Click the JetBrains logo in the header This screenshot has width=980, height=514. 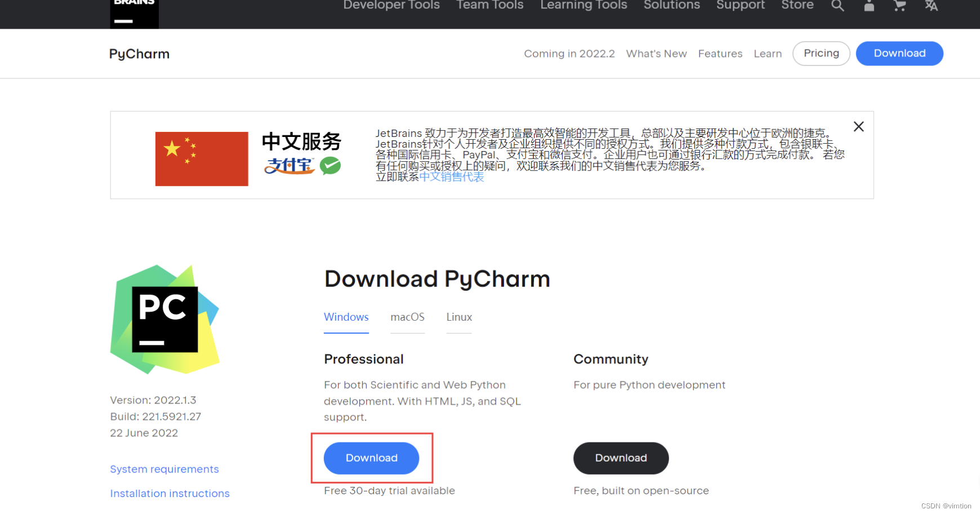(x=134, y=14)
